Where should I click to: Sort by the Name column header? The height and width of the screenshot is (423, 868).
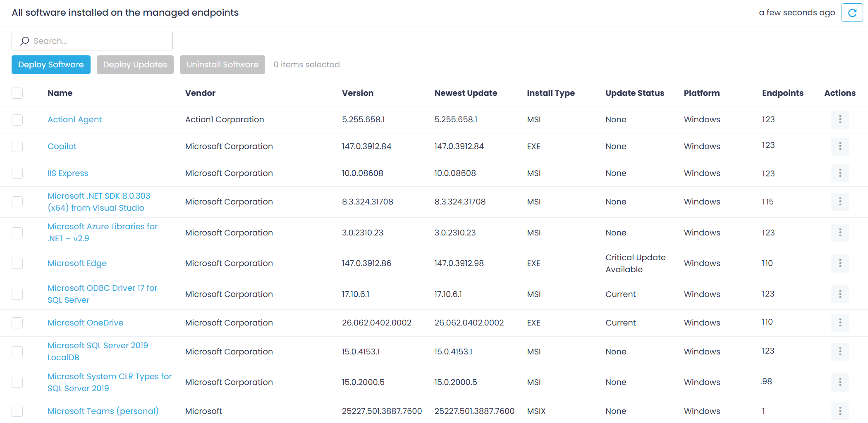60,93
